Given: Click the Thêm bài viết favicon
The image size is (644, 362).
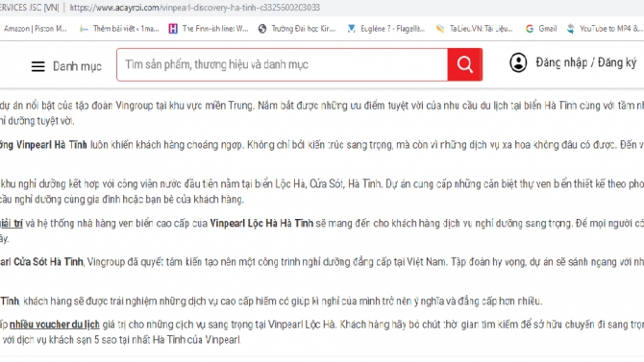Looking at the screenshot, I should click(x=84, y=29).
